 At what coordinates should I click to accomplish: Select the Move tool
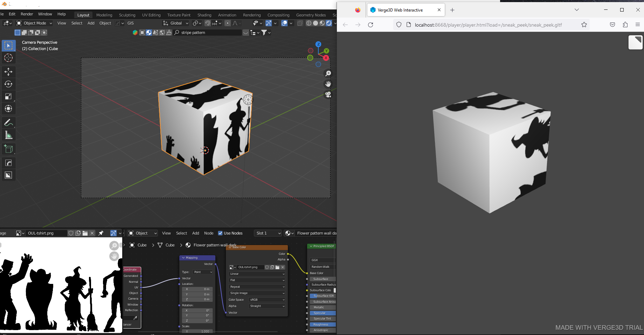point(8,72)
